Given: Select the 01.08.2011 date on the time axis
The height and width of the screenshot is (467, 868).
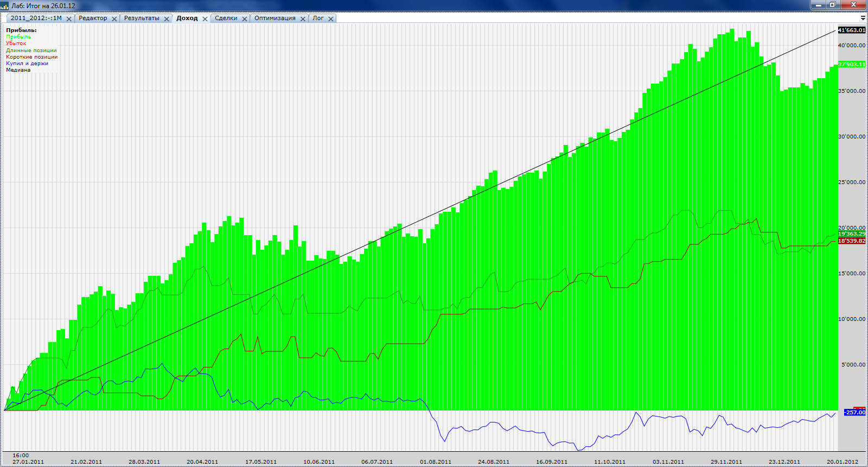Looking at the screenshot, I should (436, 462).
